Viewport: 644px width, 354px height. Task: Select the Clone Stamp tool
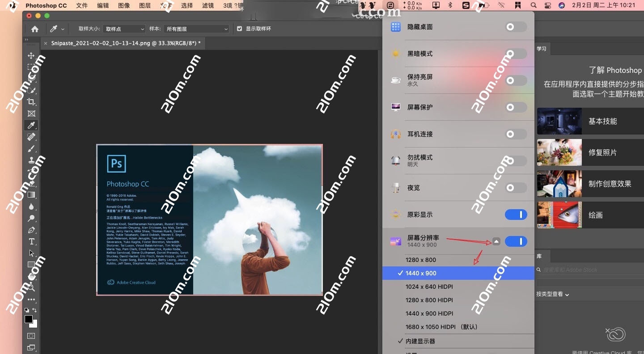point(31,160)
